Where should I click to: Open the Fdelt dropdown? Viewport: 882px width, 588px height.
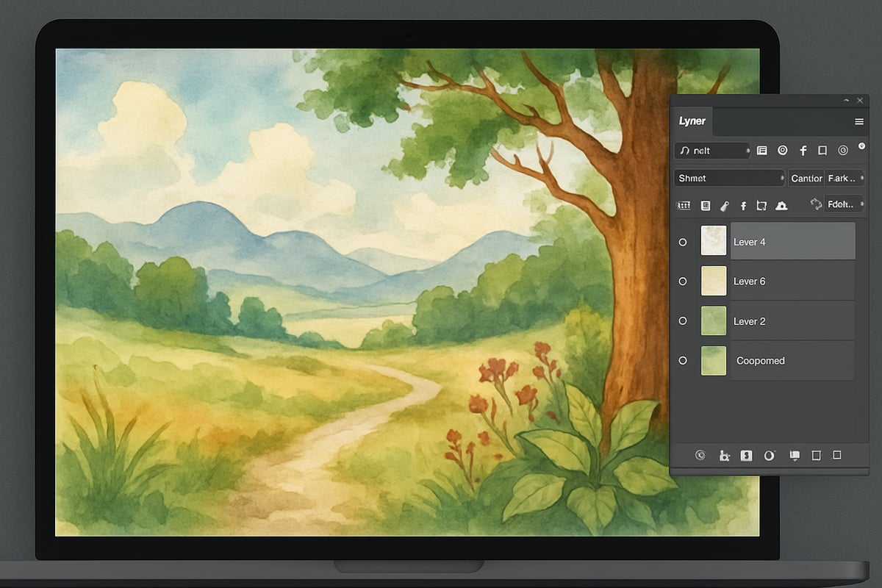pos(843,204)
